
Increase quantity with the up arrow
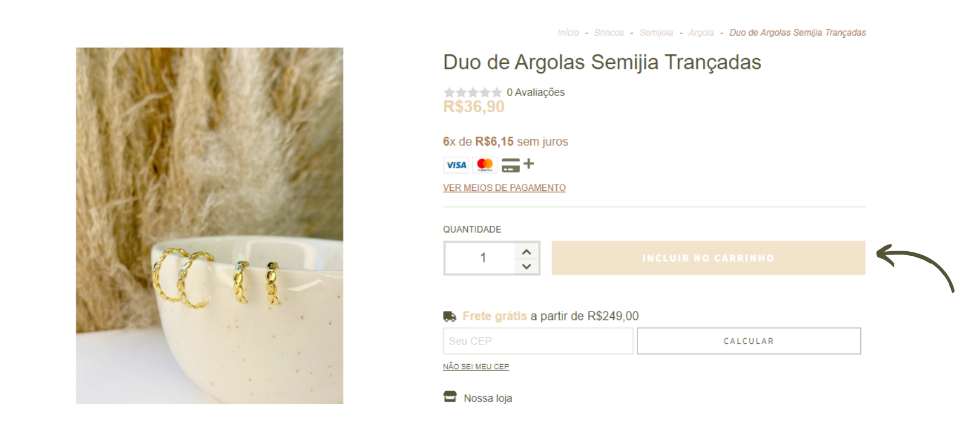(x=526, y=252)
